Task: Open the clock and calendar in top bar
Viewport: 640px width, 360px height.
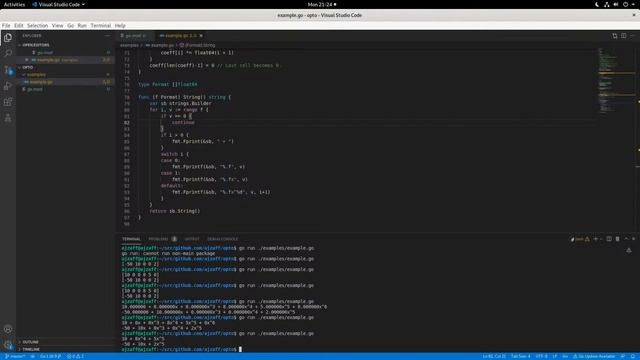Action: (322, 4)
